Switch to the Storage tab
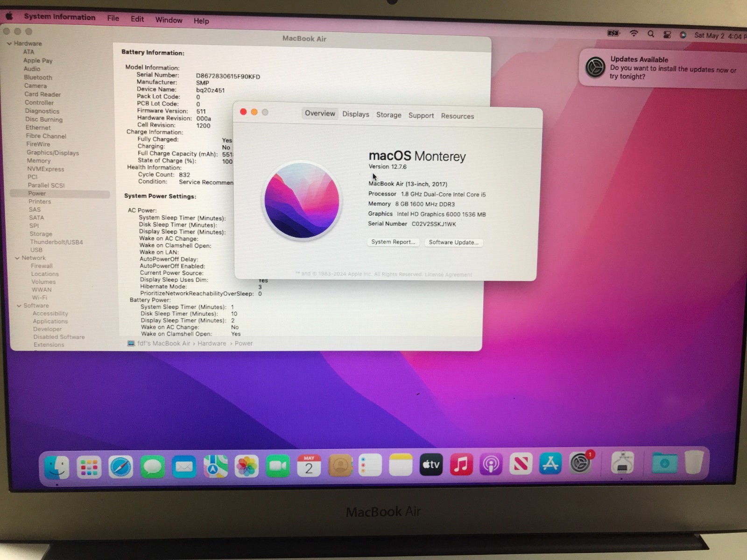 coord(389,115)
